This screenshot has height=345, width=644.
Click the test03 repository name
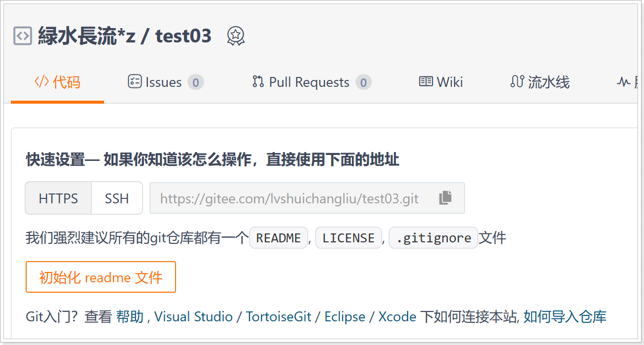click(183, 36)
